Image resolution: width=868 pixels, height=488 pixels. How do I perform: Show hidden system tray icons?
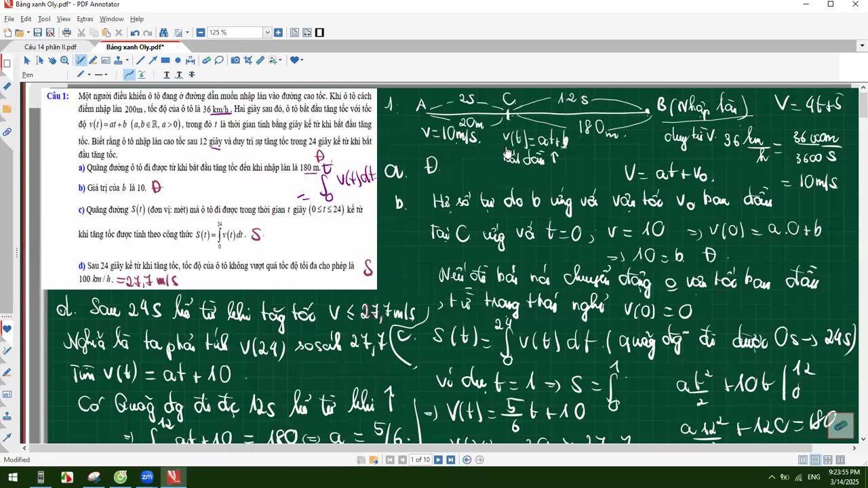771,477
